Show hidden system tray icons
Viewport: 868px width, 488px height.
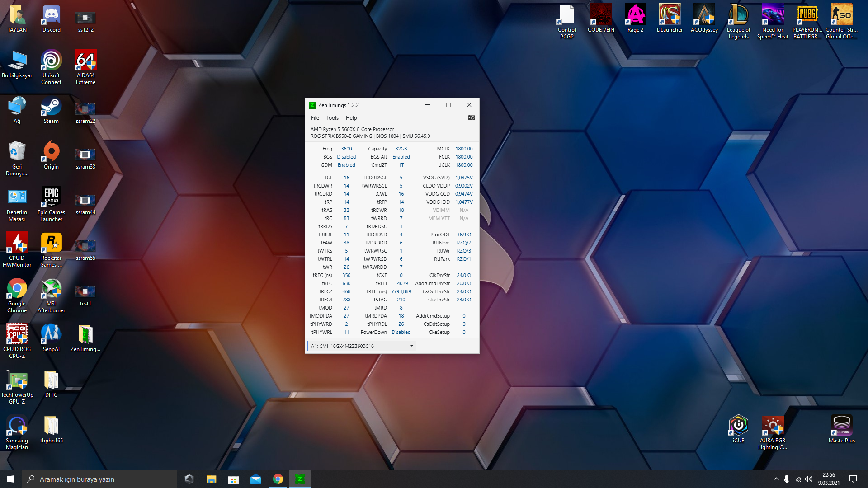776,479
